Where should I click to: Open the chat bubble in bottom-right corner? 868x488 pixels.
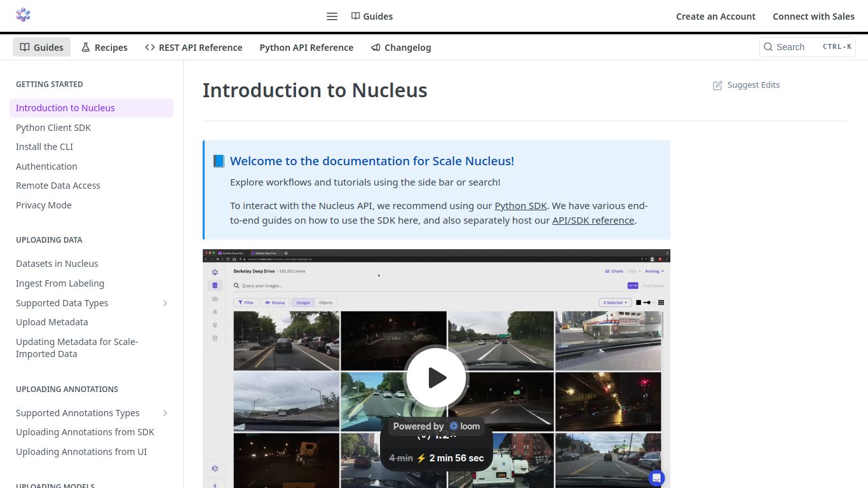(656, 478)
